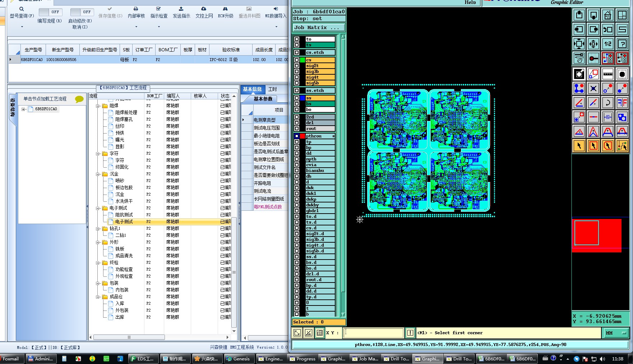633x364 pixels.
Task: Toggle visibility checkbox for layer 'ss'
Action: 297,98
